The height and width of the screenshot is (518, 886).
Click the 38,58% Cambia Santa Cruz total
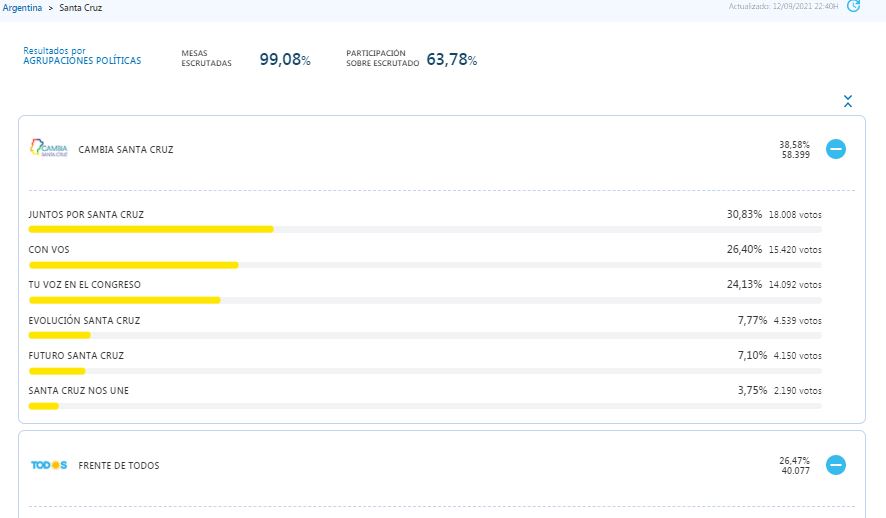794,145
